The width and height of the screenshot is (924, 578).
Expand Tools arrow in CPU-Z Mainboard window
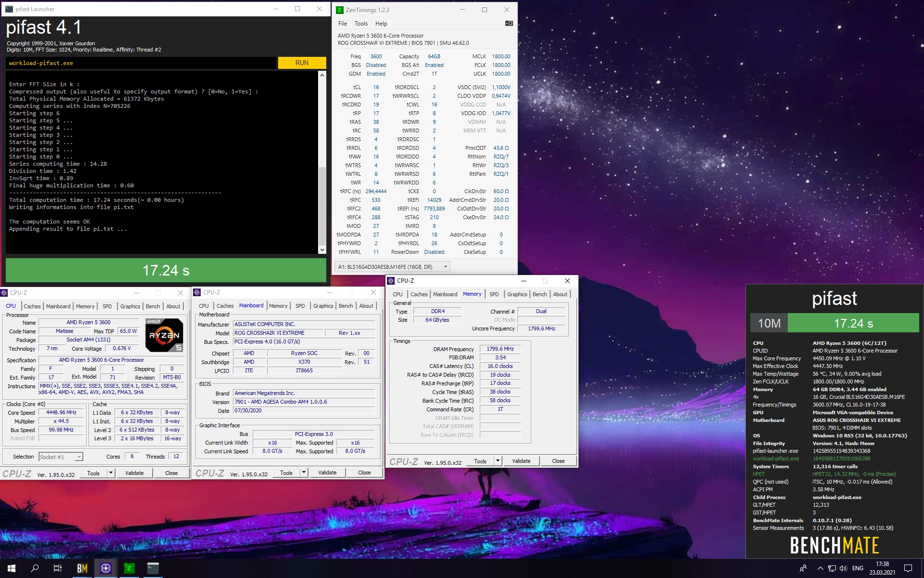tap(304, 473)
